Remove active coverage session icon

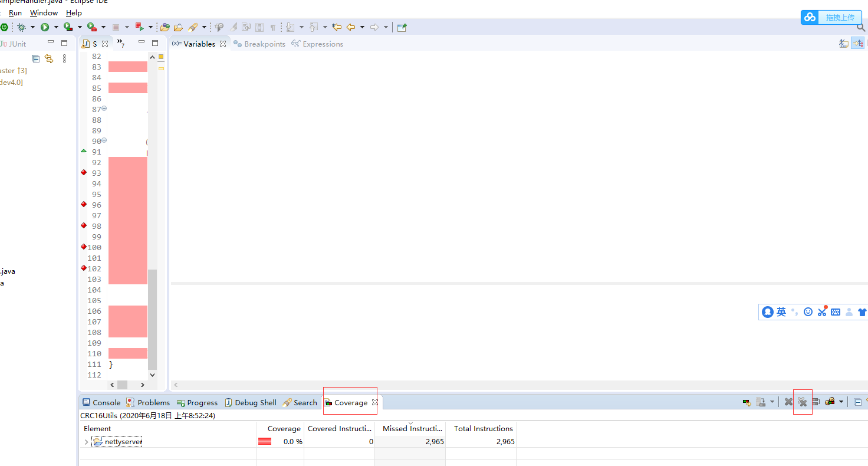tap(788, 402)
